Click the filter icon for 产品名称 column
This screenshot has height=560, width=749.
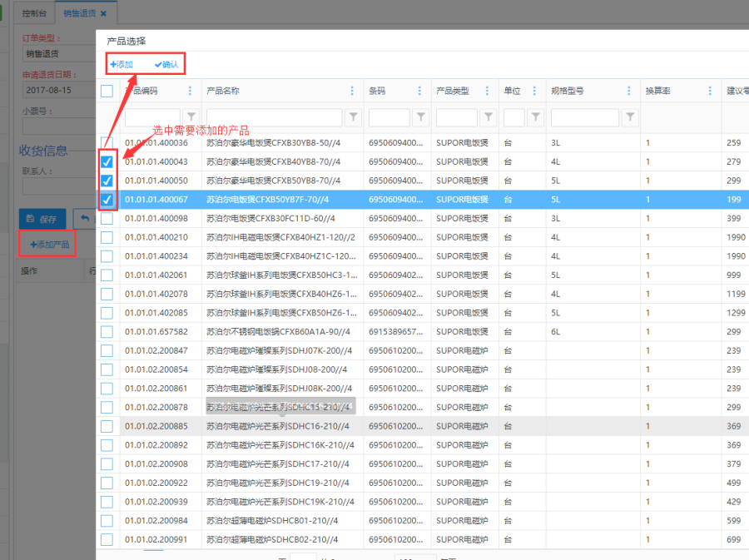click(353, 117)
